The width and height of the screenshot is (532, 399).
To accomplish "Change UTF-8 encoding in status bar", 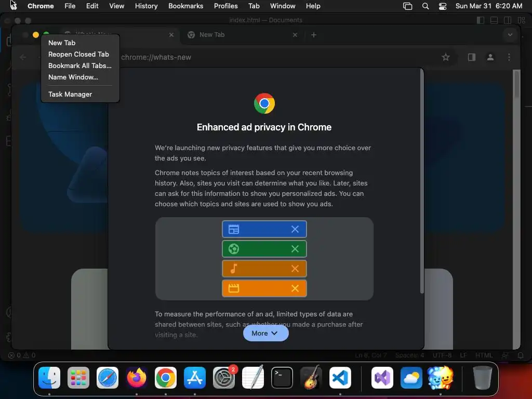I will pos(442,355).
